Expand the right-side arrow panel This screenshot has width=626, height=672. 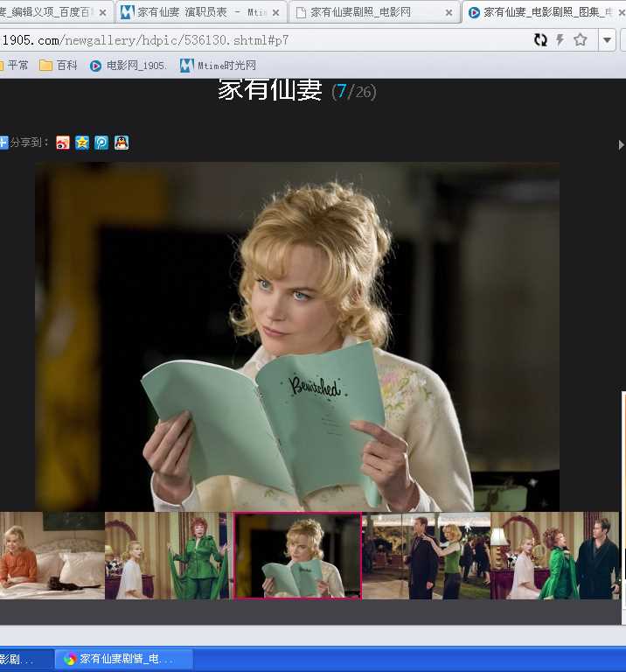[x=621, y=144]
